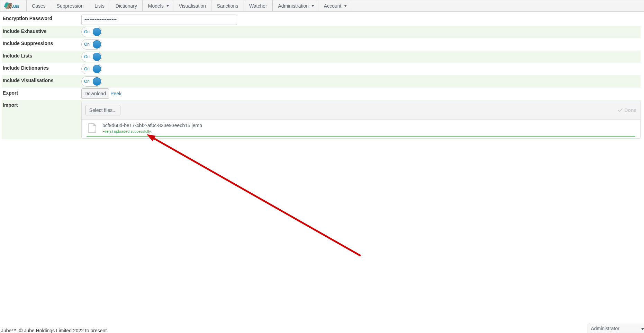Open the Visualisation menu item
The image size is (644, 333).
(x=192, y=6)
